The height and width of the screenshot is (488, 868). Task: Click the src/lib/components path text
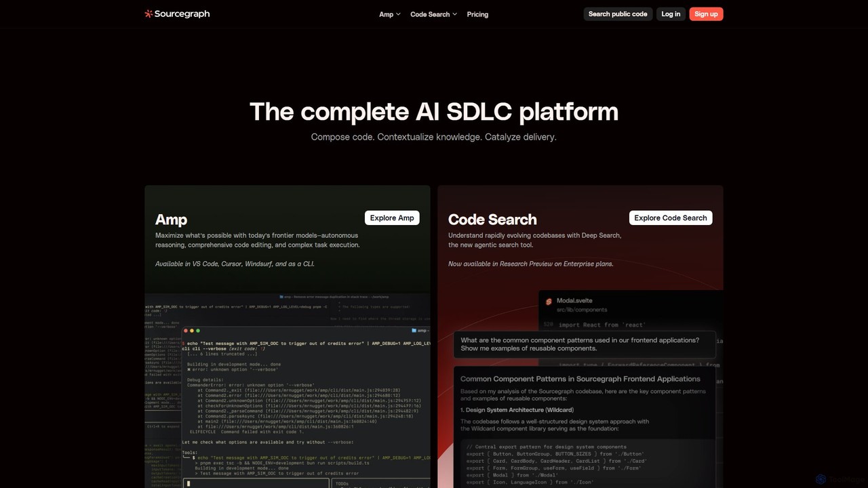[582, 310]
